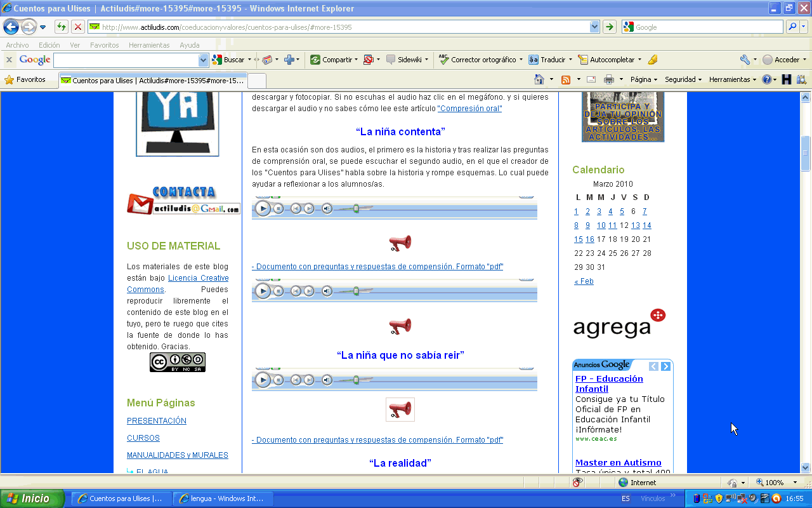Open the Seguridad dropdown menu

tap(683, 79)
